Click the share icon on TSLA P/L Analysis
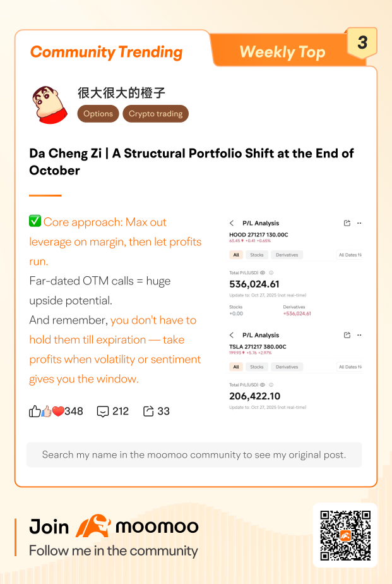The image size is (392, 584). (x=347, y=335)
